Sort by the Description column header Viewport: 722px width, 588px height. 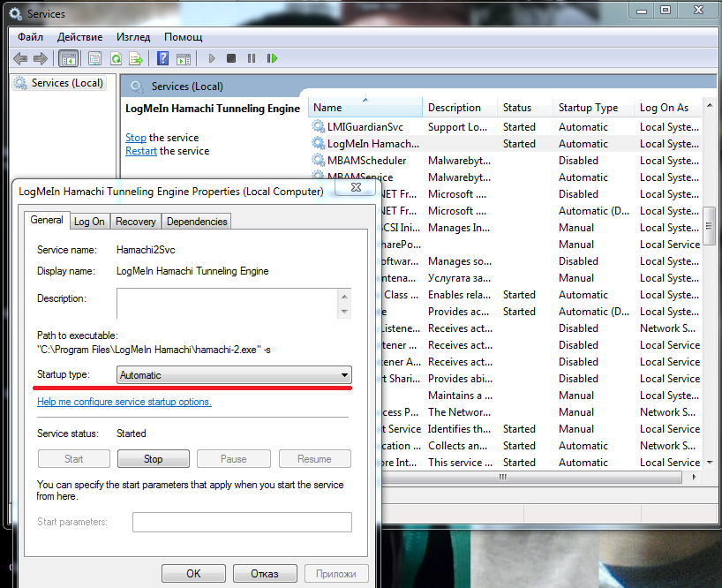[460, 108]
